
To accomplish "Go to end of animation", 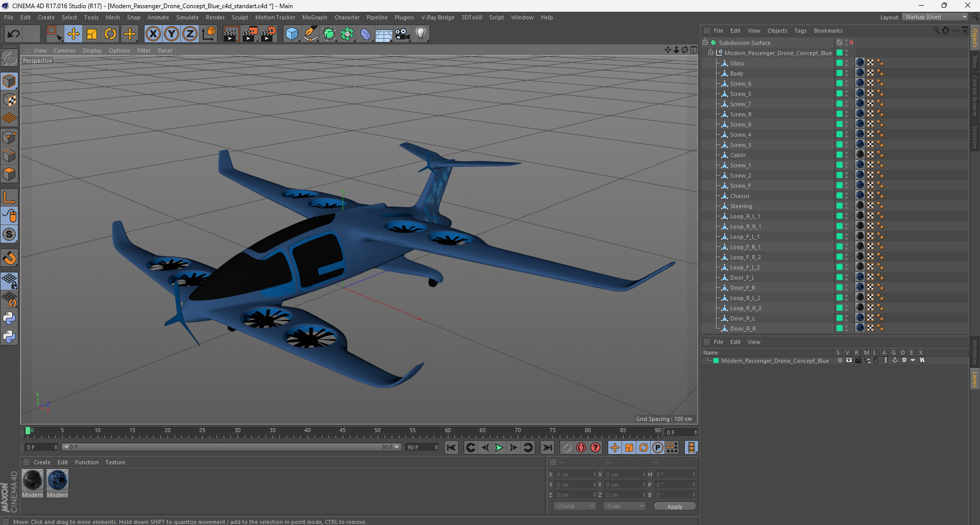I will point(547,447).
